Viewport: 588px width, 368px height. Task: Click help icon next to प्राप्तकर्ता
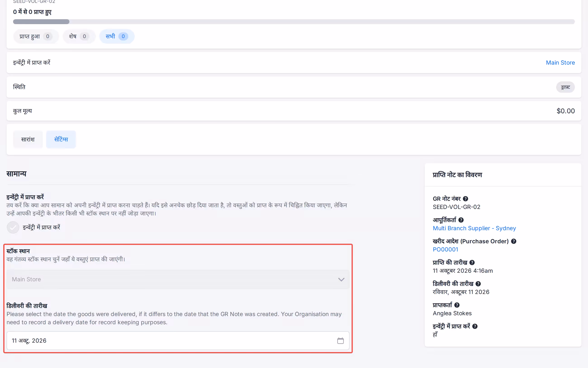pos(457,305)
